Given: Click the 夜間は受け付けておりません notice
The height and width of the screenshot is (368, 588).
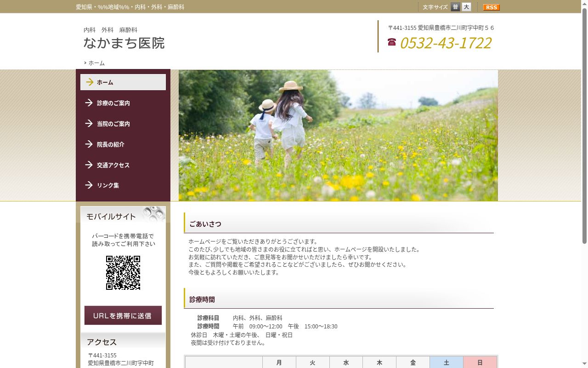Looking at the screenshot, I should [228, 343].
